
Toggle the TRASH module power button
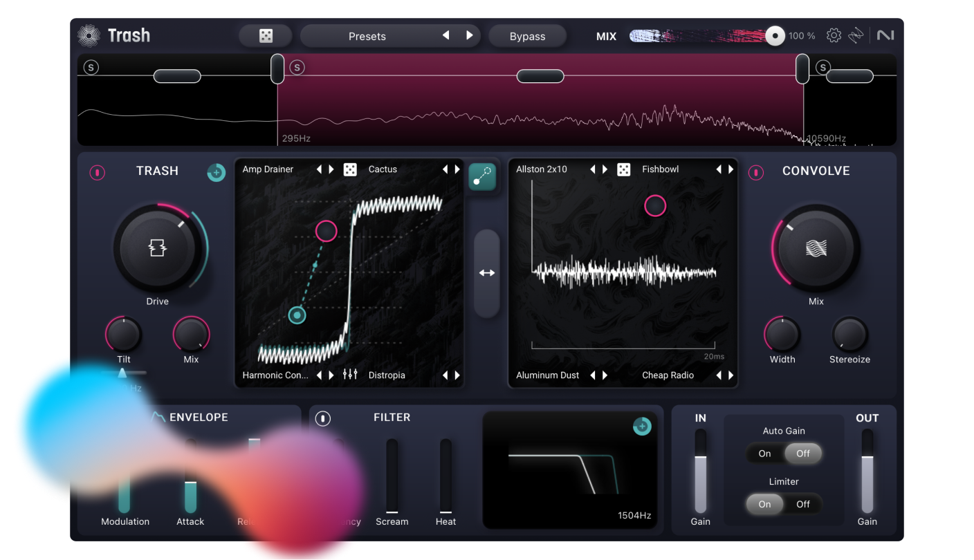pos(98,173)
